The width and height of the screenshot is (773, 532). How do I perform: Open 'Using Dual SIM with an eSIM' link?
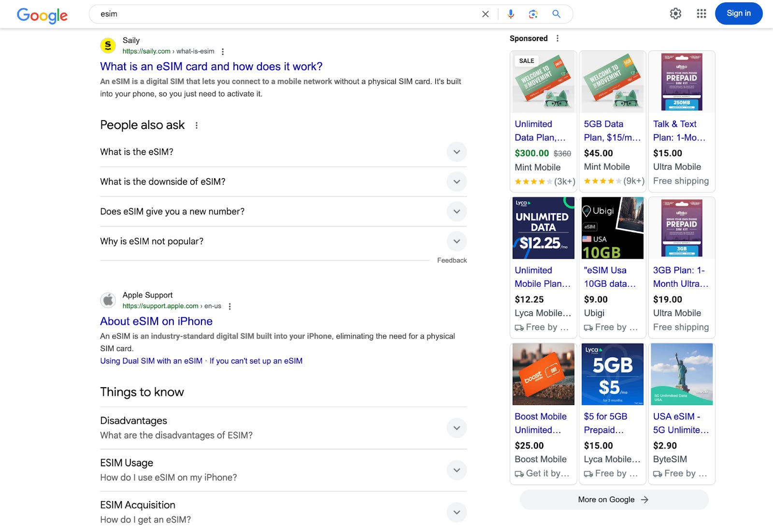151,361
